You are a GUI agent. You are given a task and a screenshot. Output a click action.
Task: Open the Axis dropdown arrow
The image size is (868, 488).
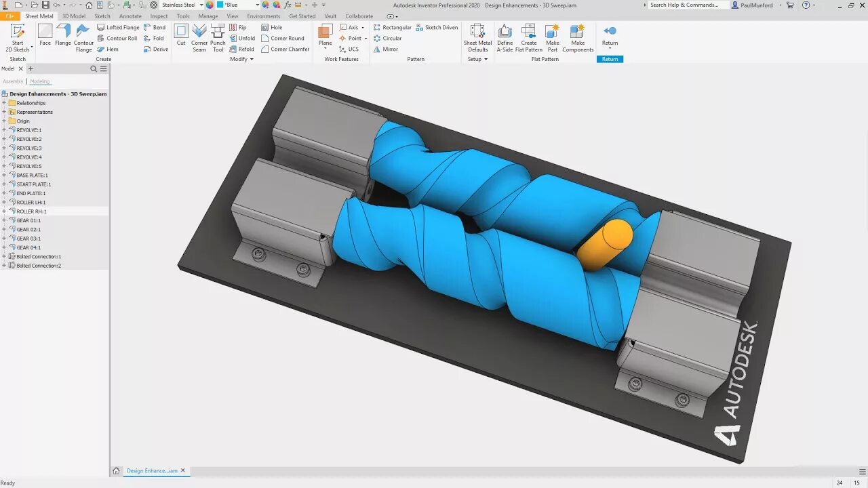point(363,28)
